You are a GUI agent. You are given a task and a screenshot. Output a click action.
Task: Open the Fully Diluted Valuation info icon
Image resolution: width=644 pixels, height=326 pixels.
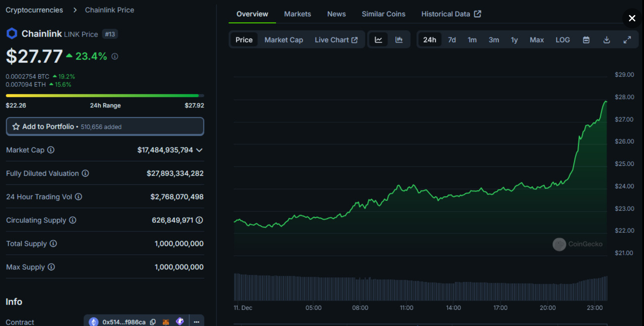(85, 173)
